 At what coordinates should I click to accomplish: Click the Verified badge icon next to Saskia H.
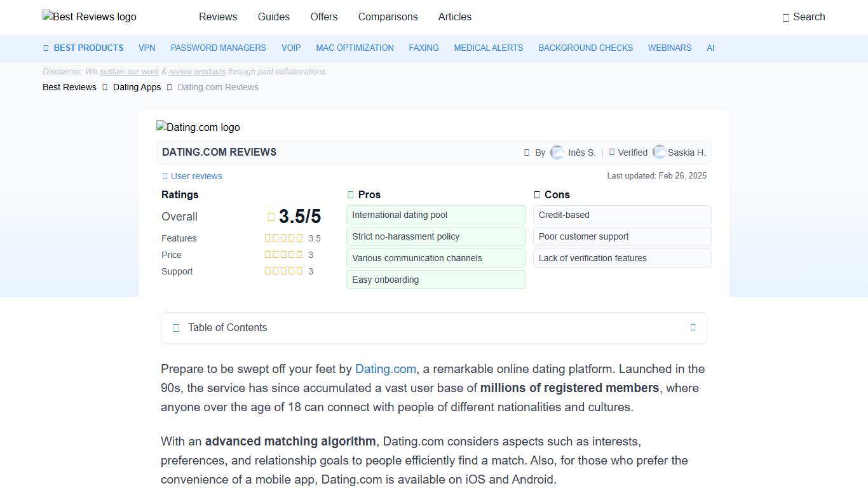[x=611, y=152]
